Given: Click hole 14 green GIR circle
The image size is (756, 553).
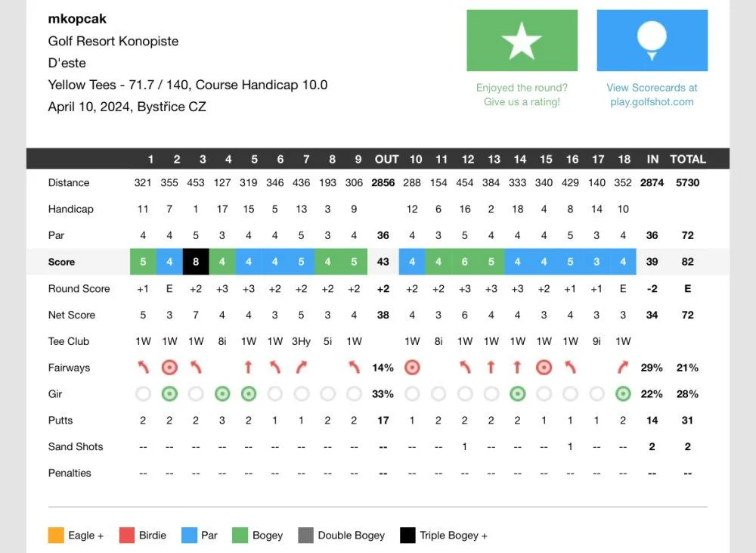Looking at the screenshot, I should [x=517, y=394].
